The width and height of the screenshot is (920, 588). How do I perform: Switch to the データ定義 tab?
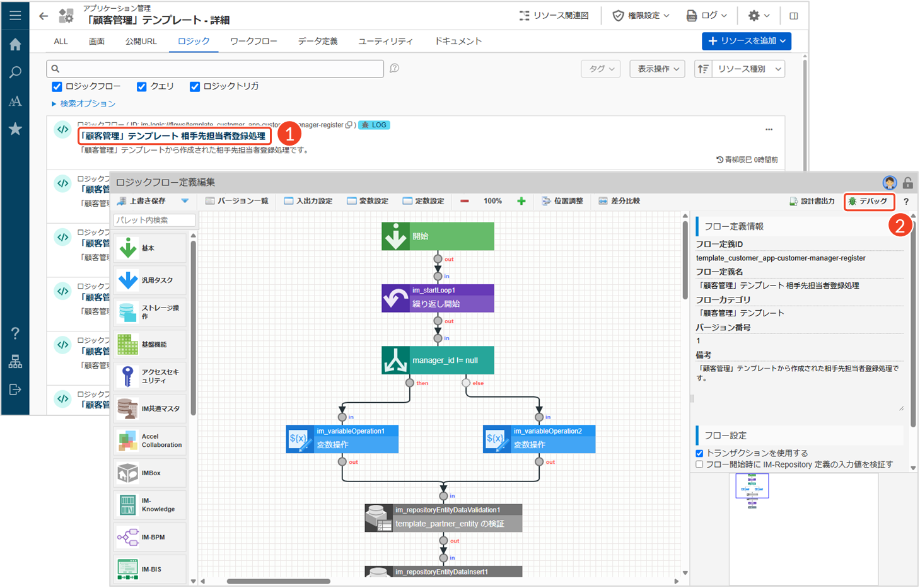pos(318,41)
